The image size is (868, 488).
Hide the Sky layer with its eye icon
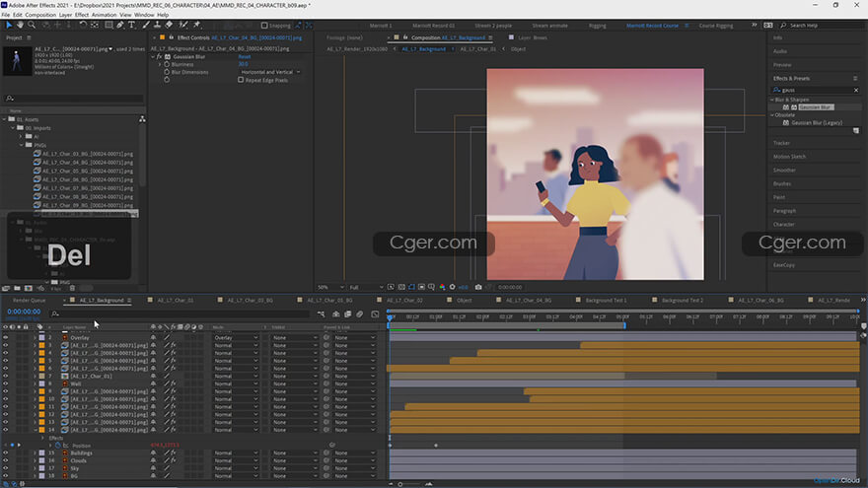(x=6, y=468)
